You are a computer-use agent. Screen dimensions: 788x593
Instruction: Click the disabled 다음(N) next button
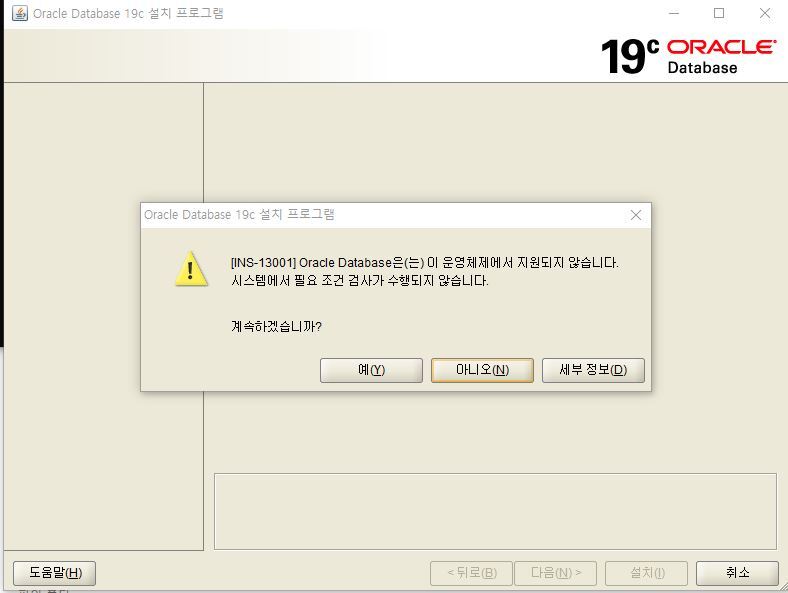(x=556, y=573)
